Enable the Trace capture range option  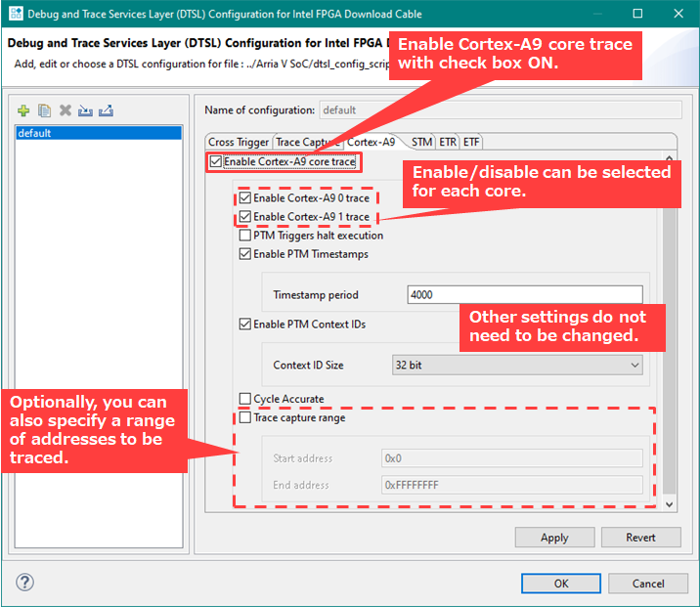(x=245, y=417)
